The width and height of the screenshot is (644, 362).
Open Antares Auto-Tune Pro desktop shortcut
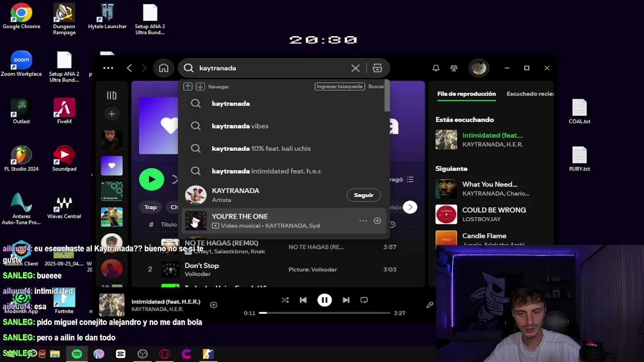click(x=21, y=209)
